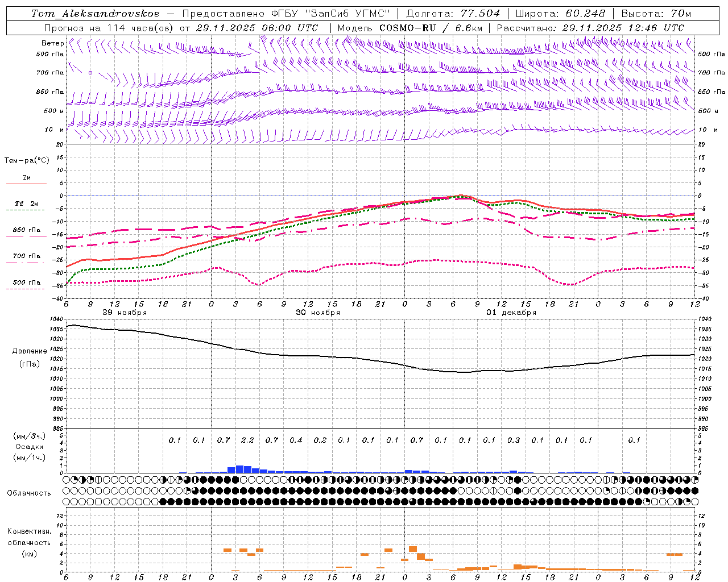Click the elevation label Высота: 70м

coord(656,14)
